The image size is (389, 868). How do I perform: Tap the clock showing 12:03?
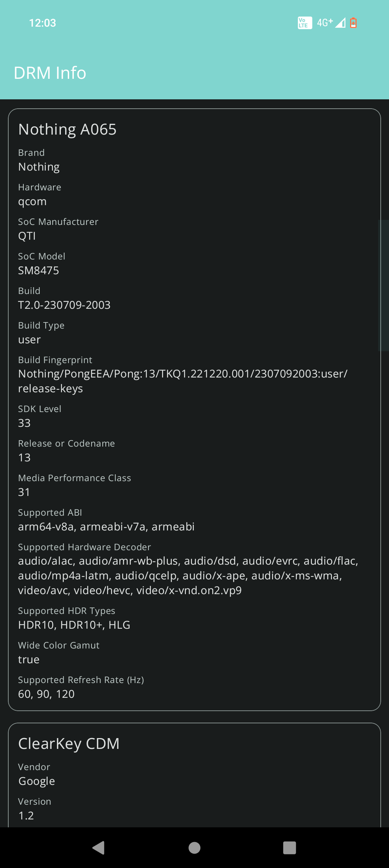tap(43, 23)
